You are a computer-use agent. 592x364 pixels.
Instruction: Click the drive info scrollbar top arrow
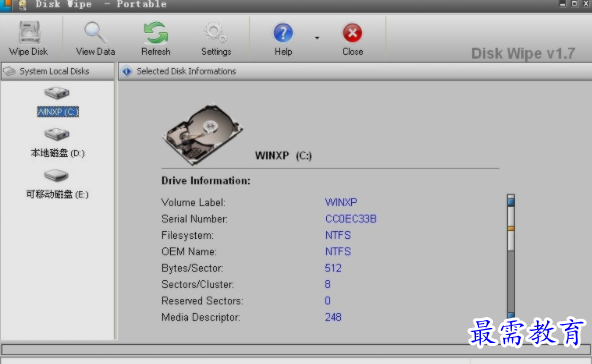point(511,200)
